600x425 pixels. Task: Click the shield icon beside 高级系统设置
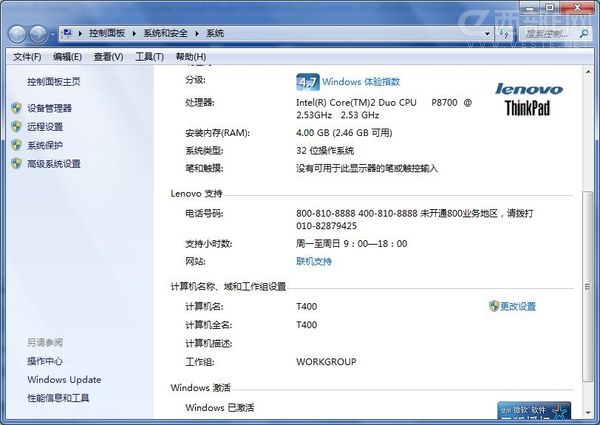coord(16,164)
